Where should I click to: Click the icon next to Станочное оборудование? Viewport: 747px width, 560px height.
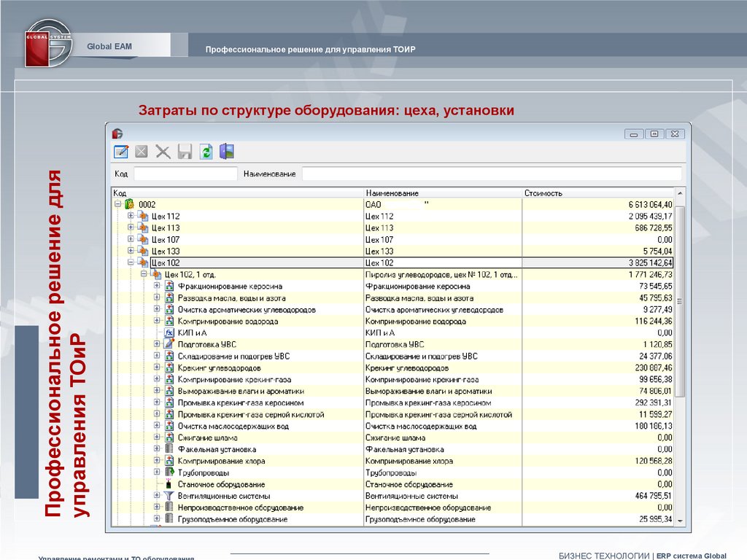(x=169, y=484)
